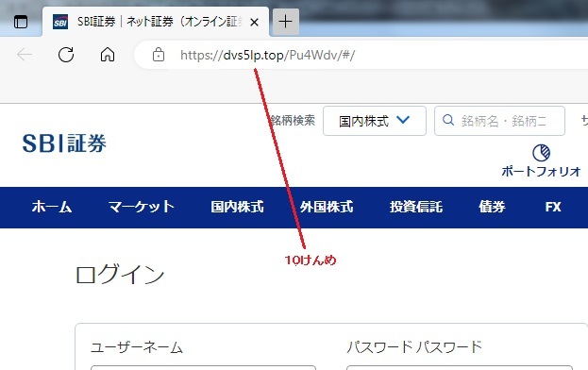588x370 pixels.
Task: Select 外国株式 in navigation bar
Action: [327, 207]
